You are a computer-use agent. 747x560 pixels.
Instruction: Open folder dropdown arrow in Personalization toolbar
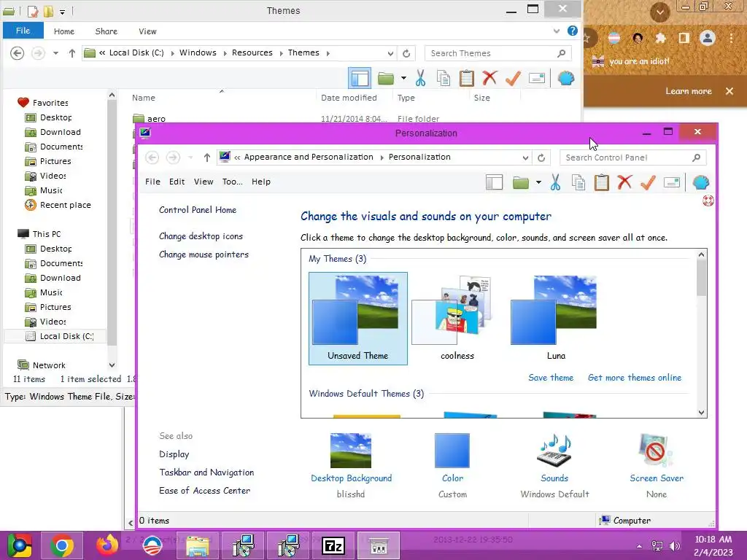pos(538,182)
